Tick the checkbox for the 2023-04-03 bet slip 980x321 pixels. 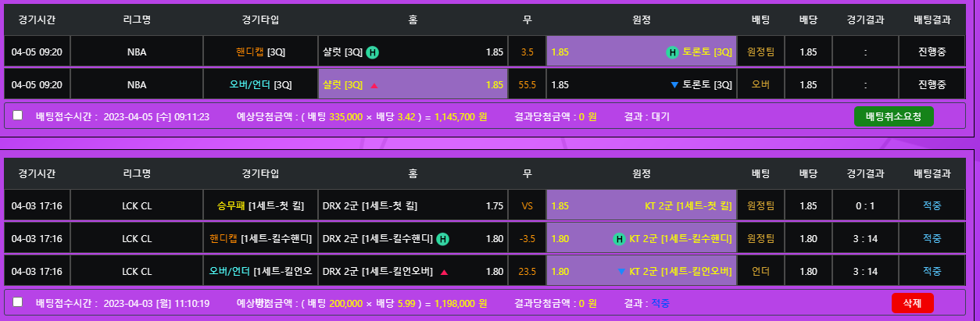[18, 302]
